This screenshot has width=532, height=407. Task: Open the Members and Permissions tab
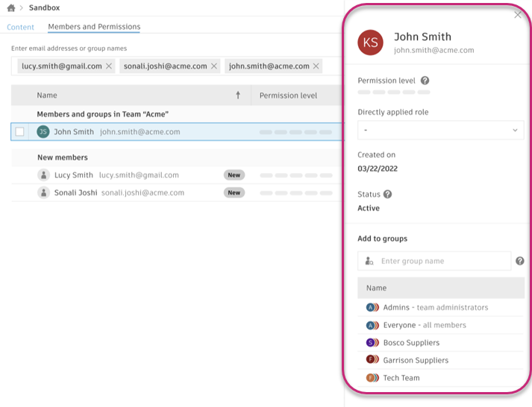[94, 27]
